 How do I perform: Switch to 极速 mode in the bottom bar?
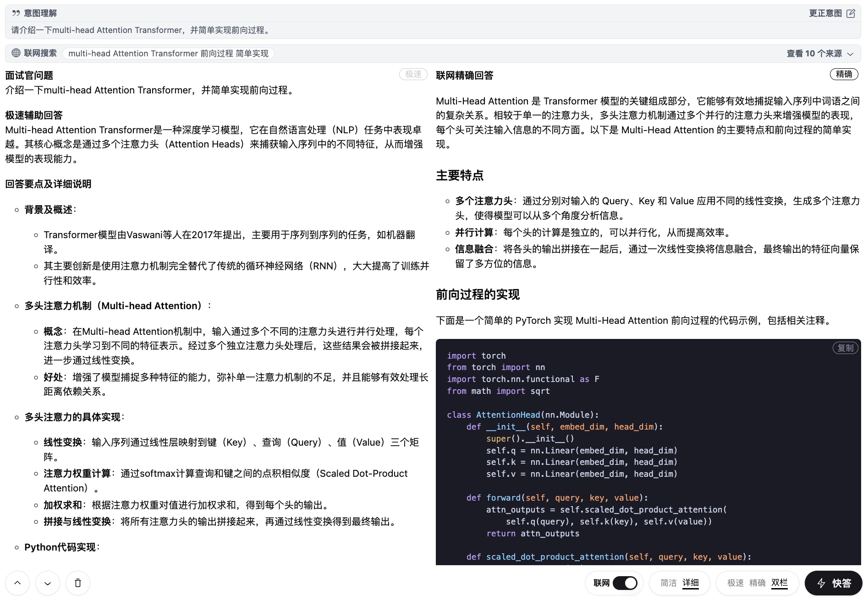tap(736, 583)
